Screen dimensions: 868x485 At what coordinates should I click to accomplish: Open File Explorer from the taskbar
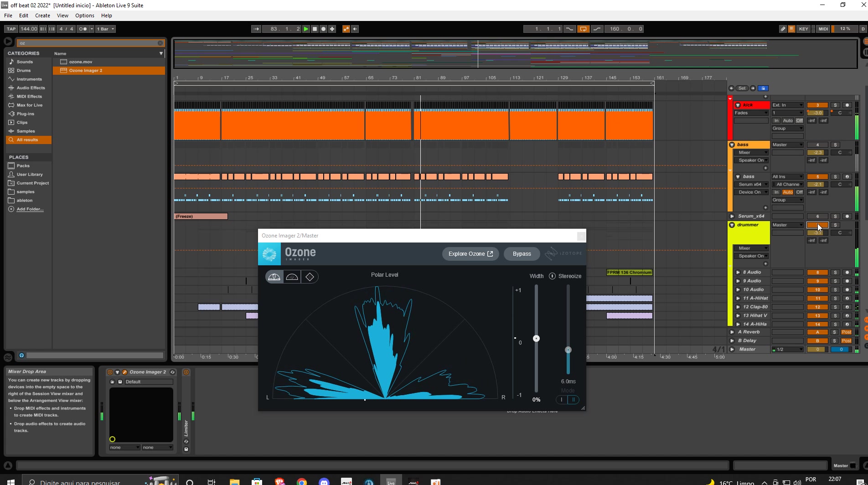tap(234, 481)
